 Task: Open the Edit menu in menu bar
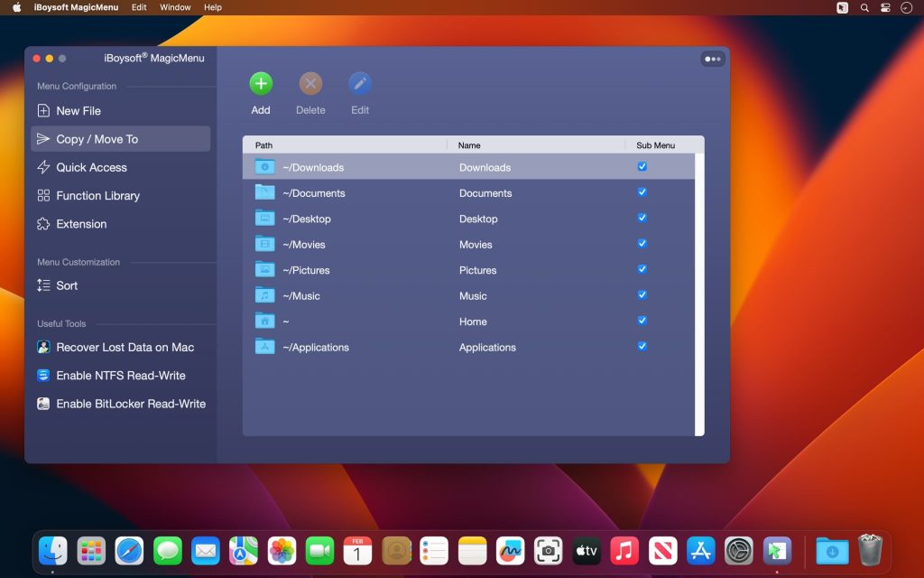tap(138, 7)
